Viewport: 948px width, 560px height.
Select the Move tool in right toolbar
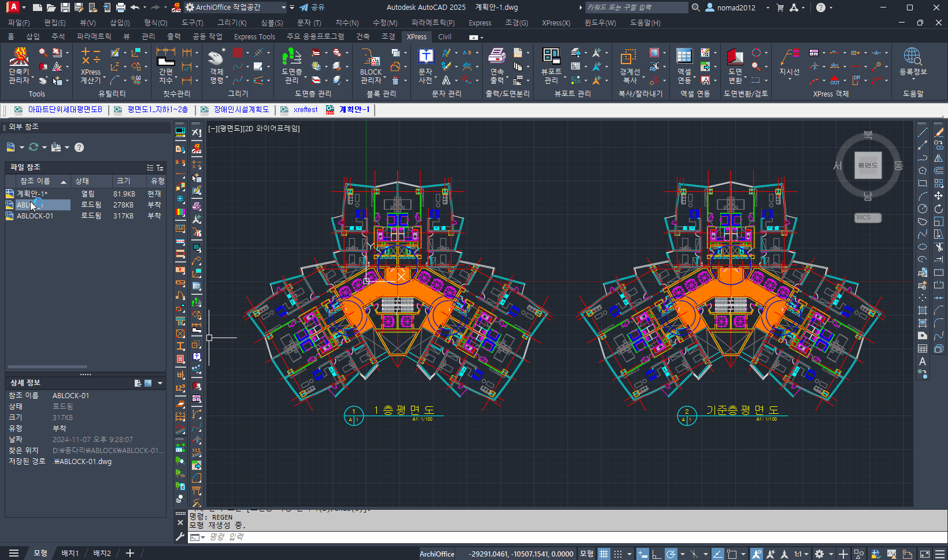click(939, 196)
